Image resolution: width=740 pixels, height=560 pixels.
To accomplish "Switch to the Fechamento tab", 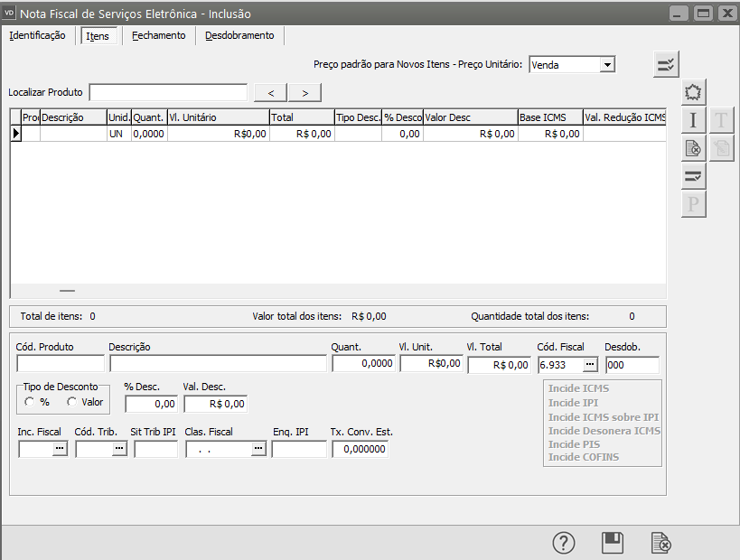I will click(158, 35).
